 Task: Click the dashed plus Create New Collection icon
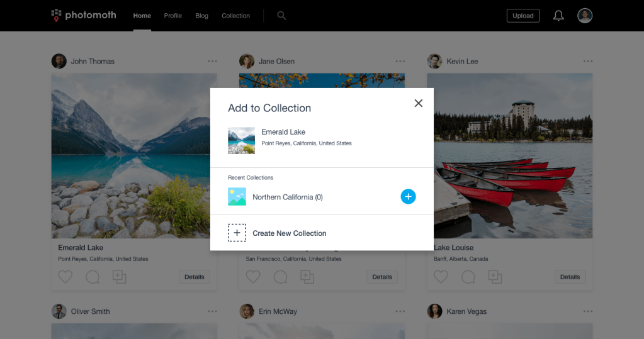(237, 233)
